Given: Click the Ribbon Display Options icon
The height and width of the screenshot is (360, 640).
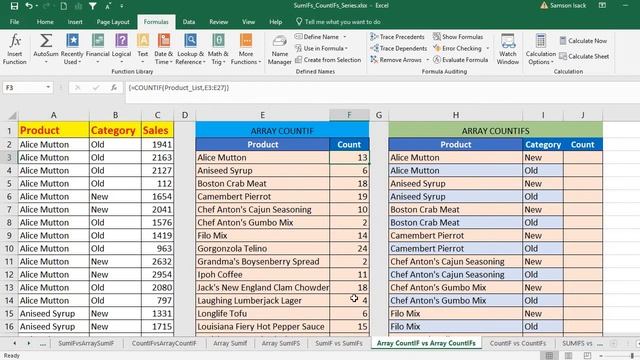Looking at the screenshot, I should point(602,5).
